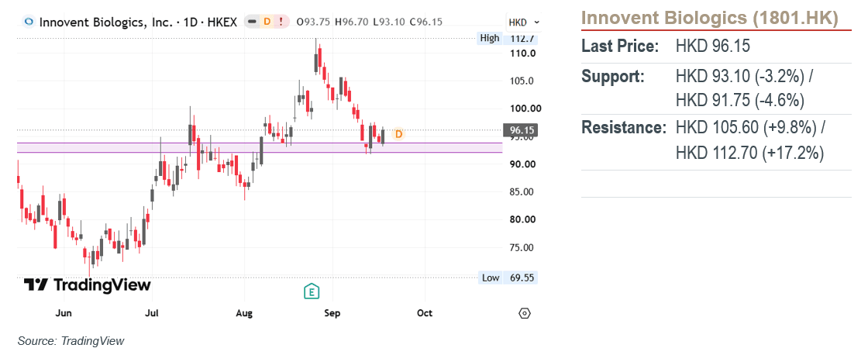Click the C96.15 close value
Screen dimensions: 868x355
coord(425,22)
